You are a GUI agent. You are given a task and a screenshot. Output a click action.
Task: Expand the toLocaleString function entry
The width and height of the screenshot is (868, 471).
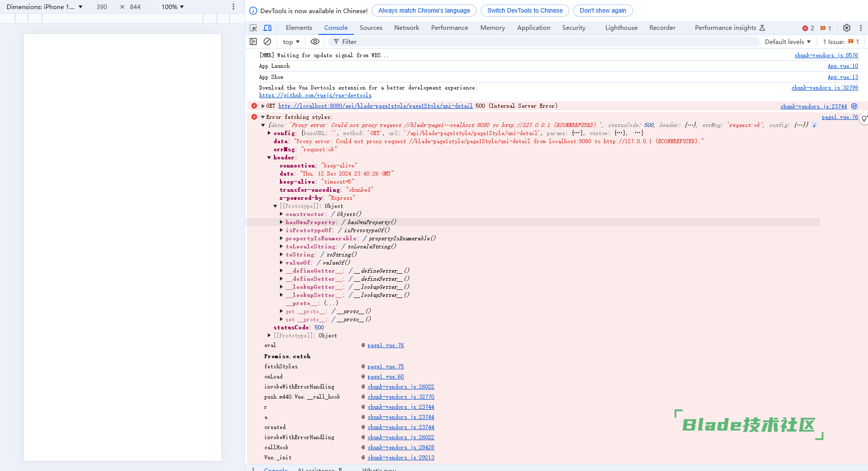click(x=282, y=246)
